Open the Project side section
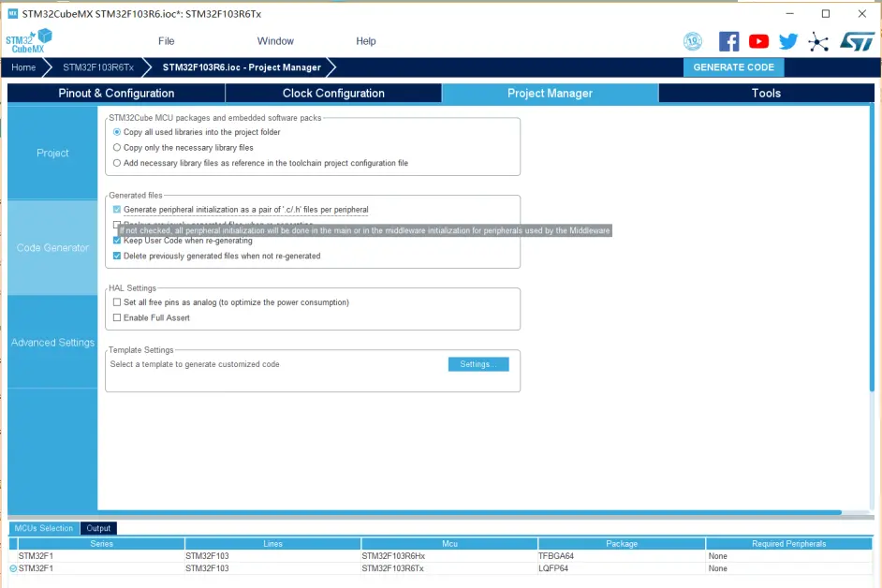 coord(52,153)
